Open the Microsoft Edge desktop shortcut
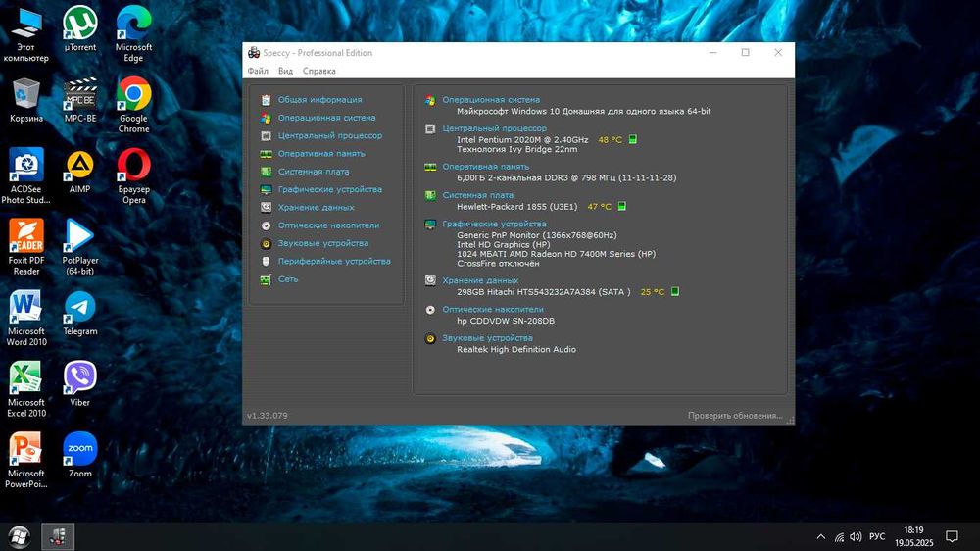This screenshot has width=980, height=551. tap(133, 35)
